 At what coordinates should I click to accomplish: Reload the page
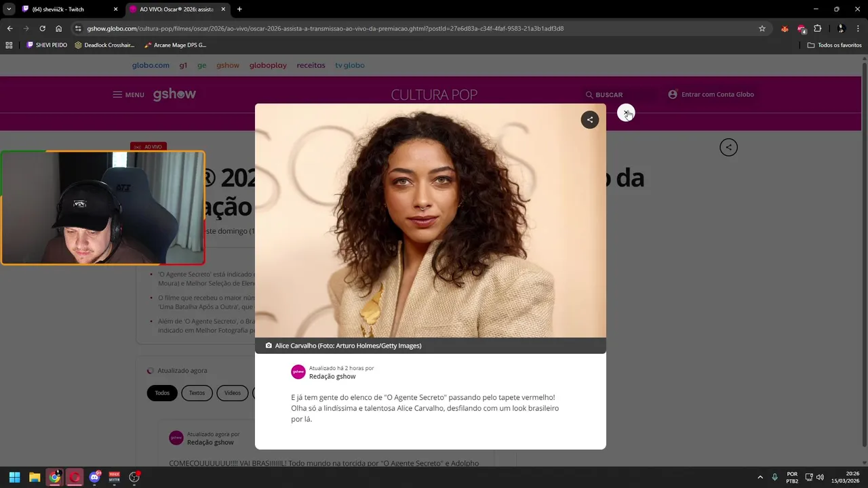click(42, 28)
